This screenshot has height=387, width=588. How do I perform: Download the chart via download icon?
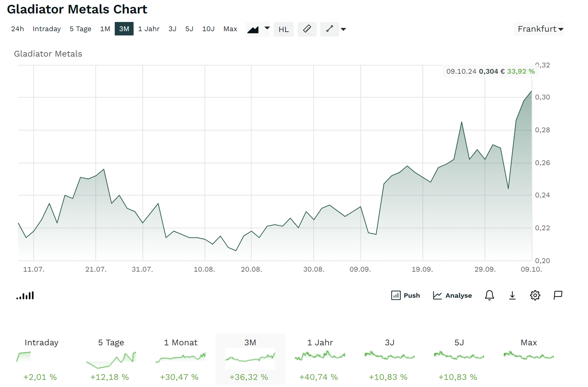[x=512, y=295]
